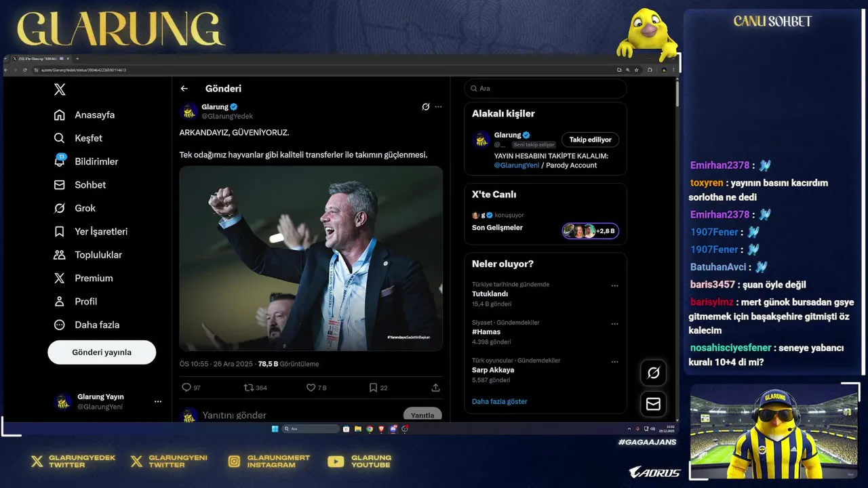The height and width of the screenshot is (488, 868).
Task: Open the browser three-dot menu
Action: [x=673, y=70]
